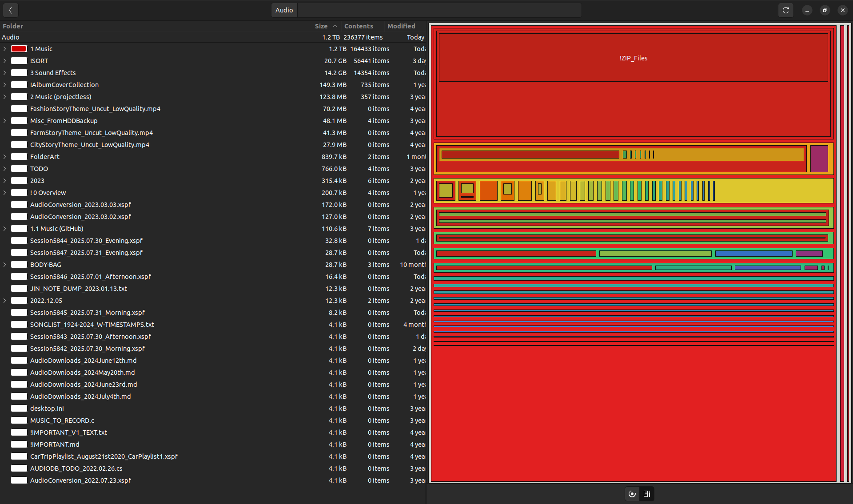Expand the 3 Sound Effects folder
This screenshot has height=504, width=853.
(5, 73)
